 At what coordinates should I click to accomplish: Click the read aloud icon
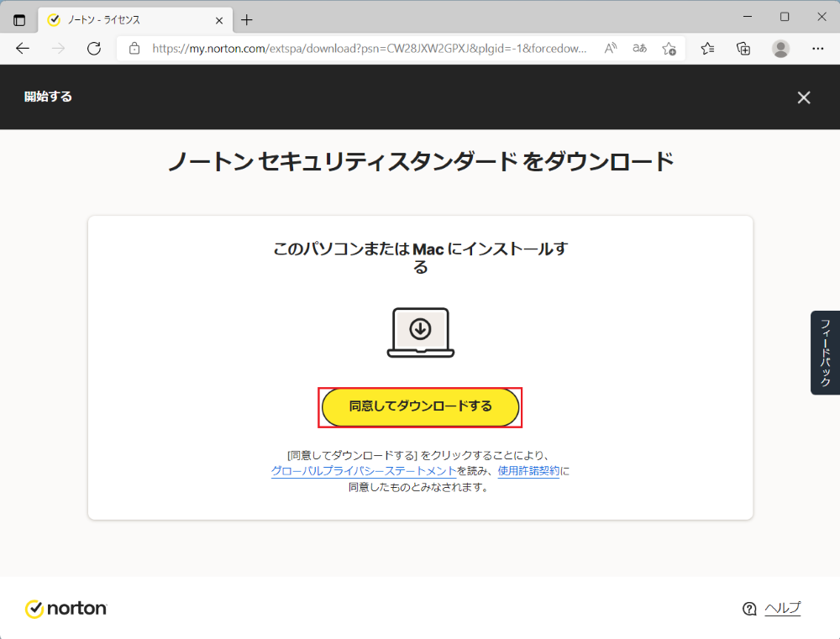(610, 49)
